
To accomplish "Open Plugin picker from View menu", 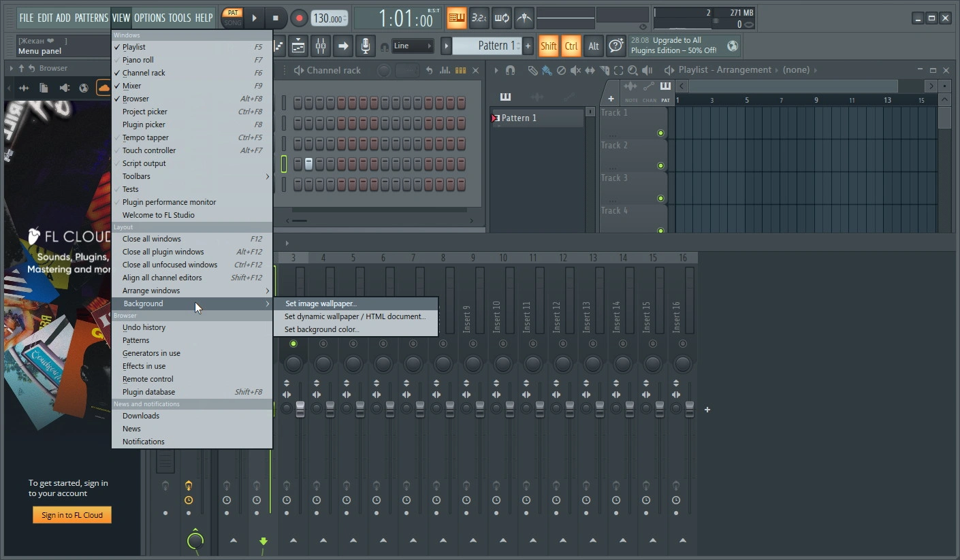I will 192,125.
